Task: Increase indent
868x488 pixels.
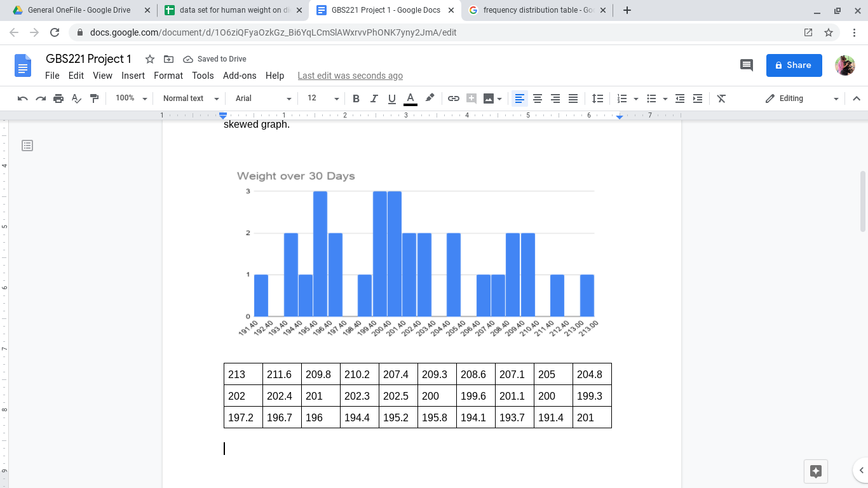Action: 698,98
